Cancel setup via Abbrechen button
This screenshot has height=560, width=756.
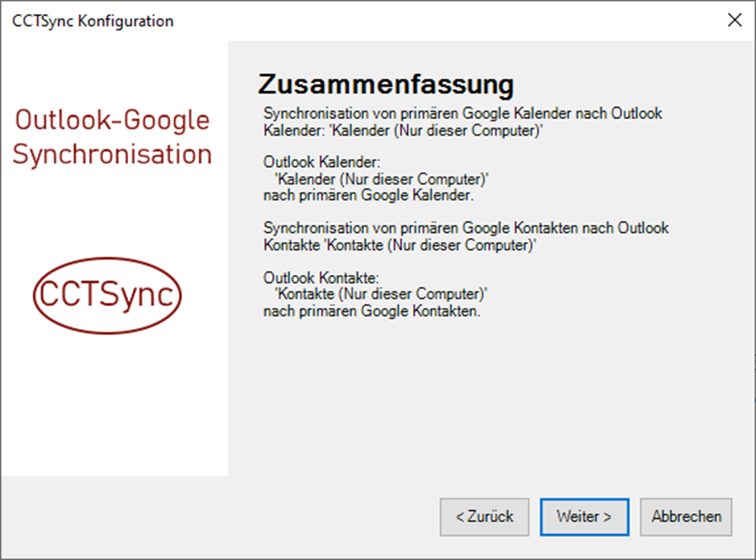point(685,517)
